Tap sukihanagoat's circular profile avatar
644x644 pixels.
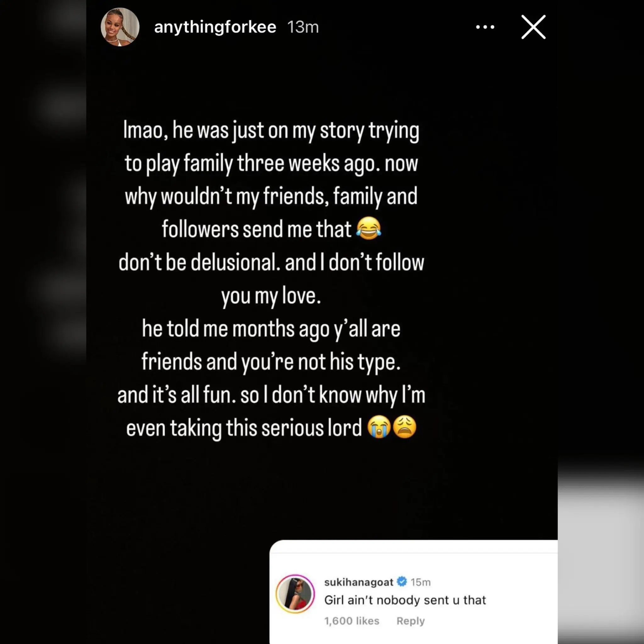(x=295, y=594)
